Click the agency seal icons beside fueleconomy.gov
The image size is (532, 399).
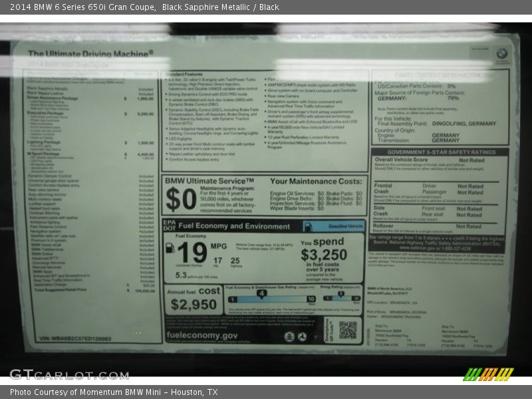coord(296,336)
